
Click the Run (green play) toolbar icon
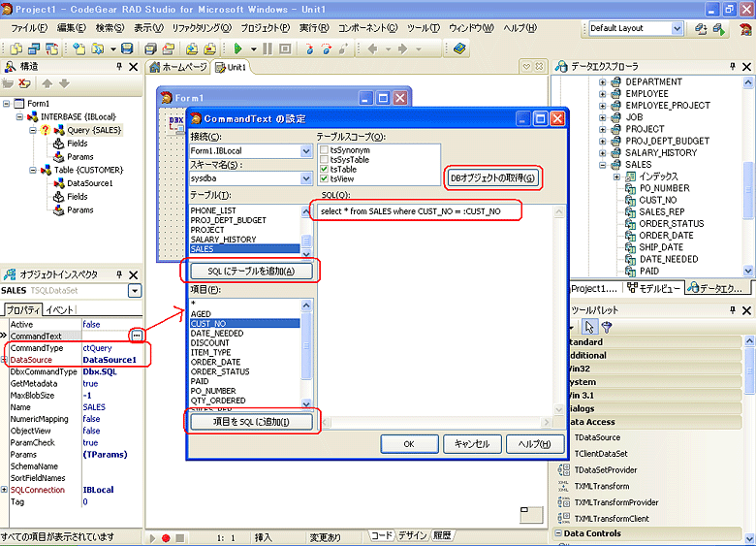237,48
